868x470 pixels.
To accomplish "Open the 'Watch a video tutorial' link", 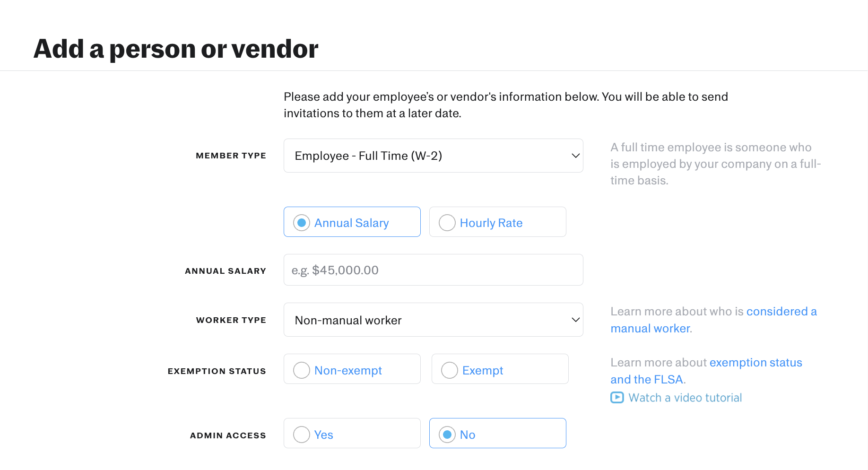I will (685, 398).
